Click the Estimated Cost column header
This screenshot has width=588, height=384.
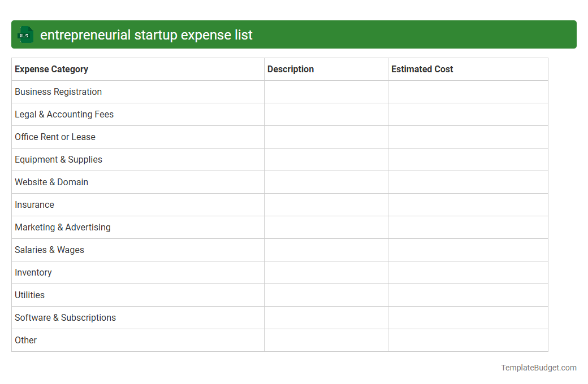pyautogui.click(x=422, y=69)
